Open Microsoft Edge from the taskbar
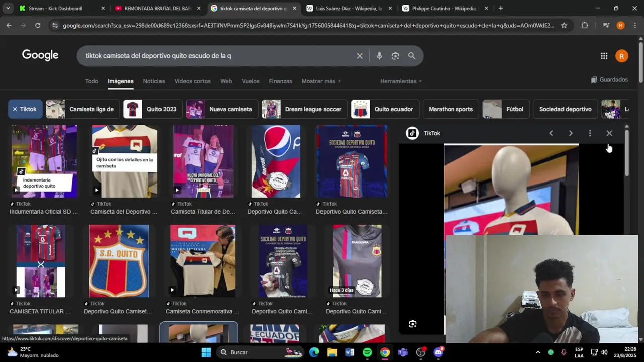The width and height of the screenshot is (644, 362). click(x=314, y=352)
